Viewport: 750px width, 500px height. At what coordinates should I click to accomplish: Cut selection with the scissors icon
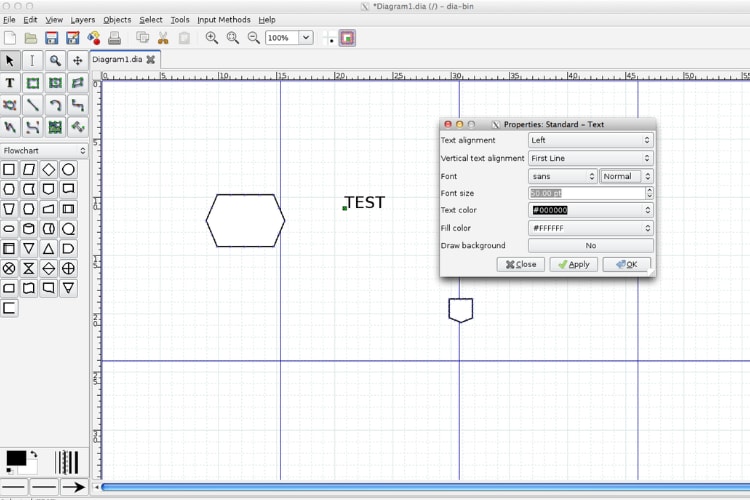tap(163, 38)
